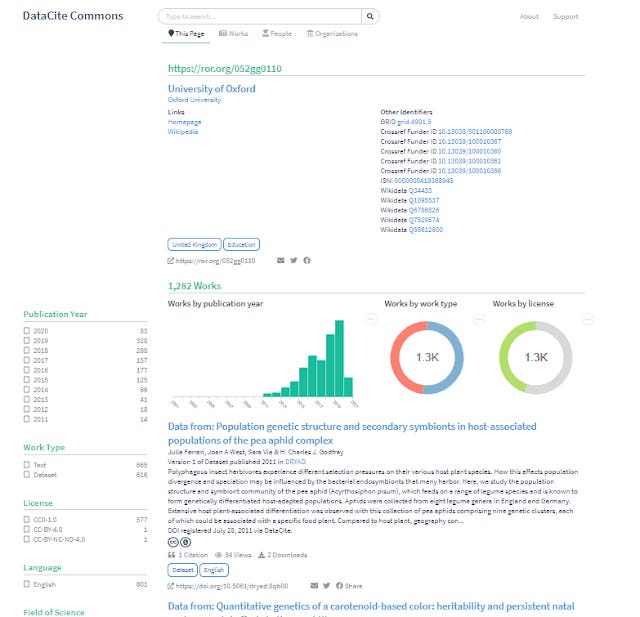Click the Dataset tag under the first work
This screenshot has width=640, height=617.
(182, 570)
